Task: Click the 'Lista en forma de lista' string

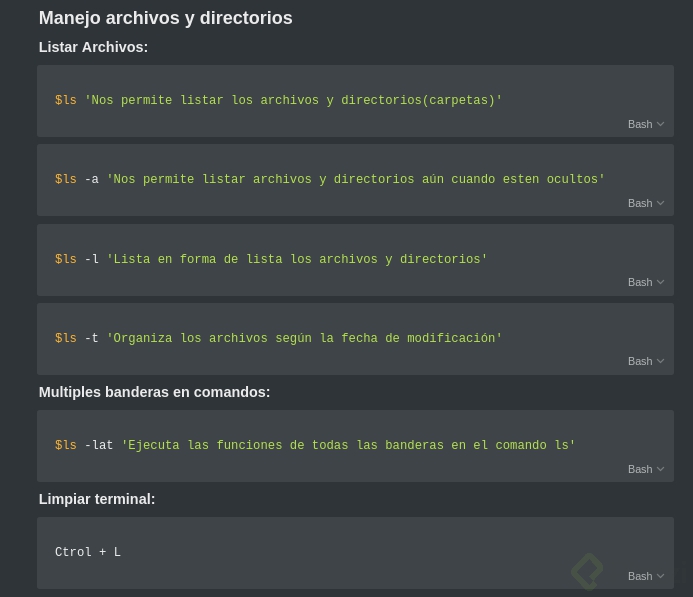Action: (x=297, y=260)
